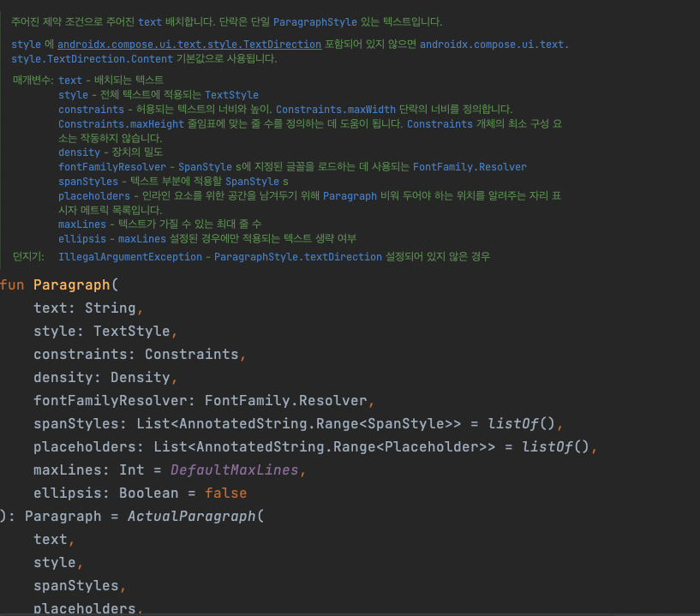Click Constraints.maxWidth in the documentation
The width and height of the screenshot is (700, 616).
(336, 110)
